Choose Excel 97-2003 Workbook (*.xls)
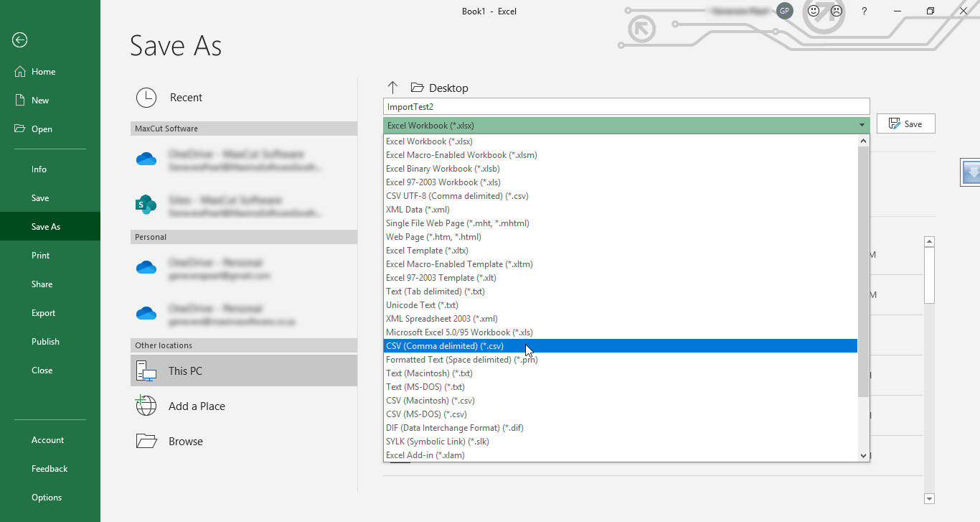 tap(621, 182)
